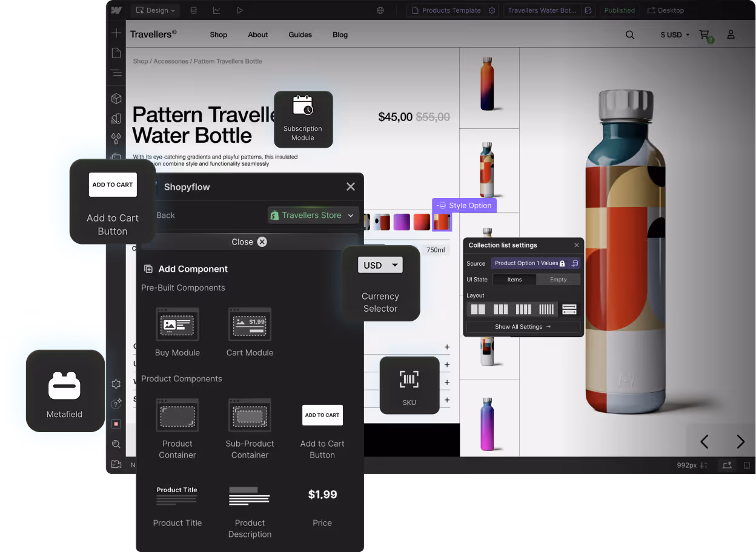Click the ADD TO CART button in Shopyflow panel
Image resolution: width=756 pixels, height=552 pixels.
coord(322,415)
